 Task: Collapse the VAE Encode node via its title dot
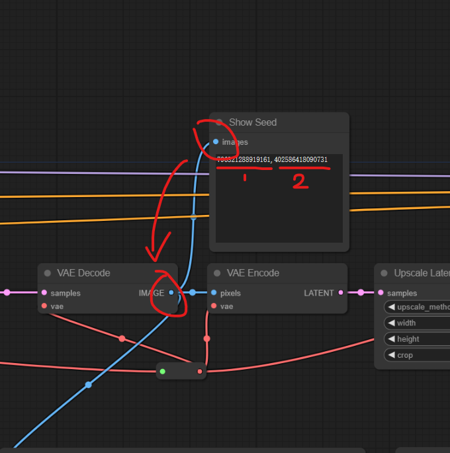[x=217, y=273]
